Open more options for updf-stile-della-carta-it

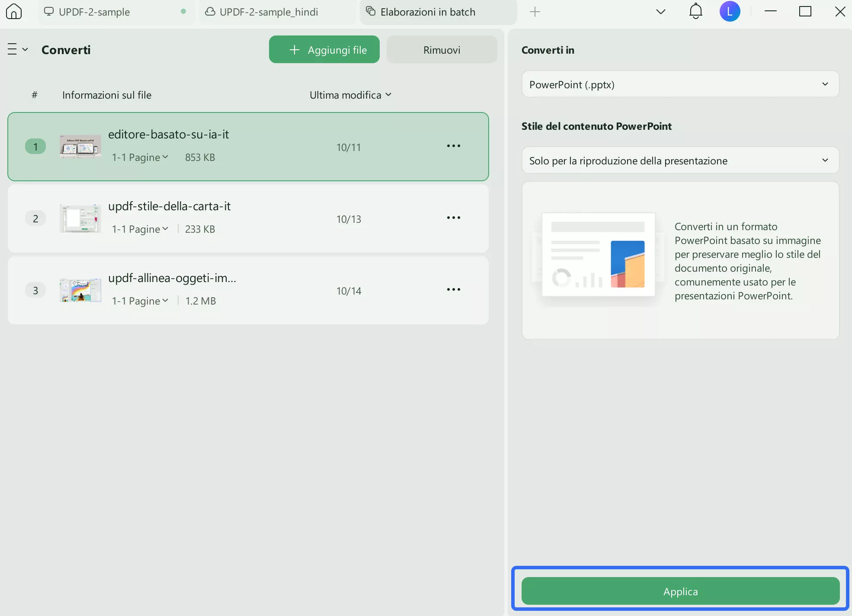pyautogui.click(x=453, y=218)
